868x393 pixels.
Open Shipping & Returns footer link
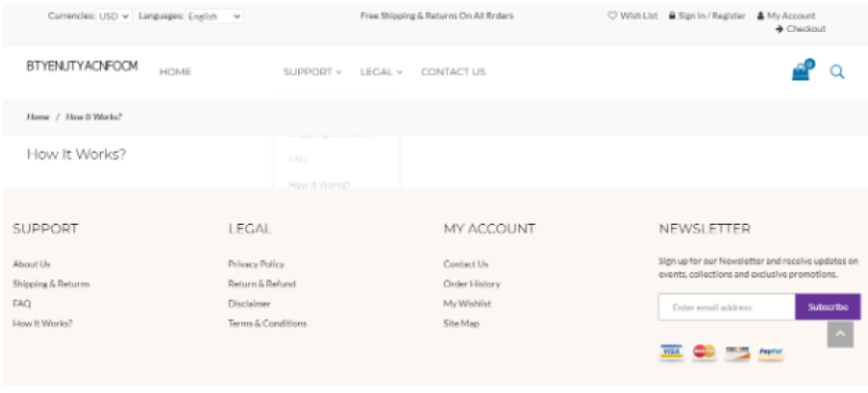pos(51,284)
